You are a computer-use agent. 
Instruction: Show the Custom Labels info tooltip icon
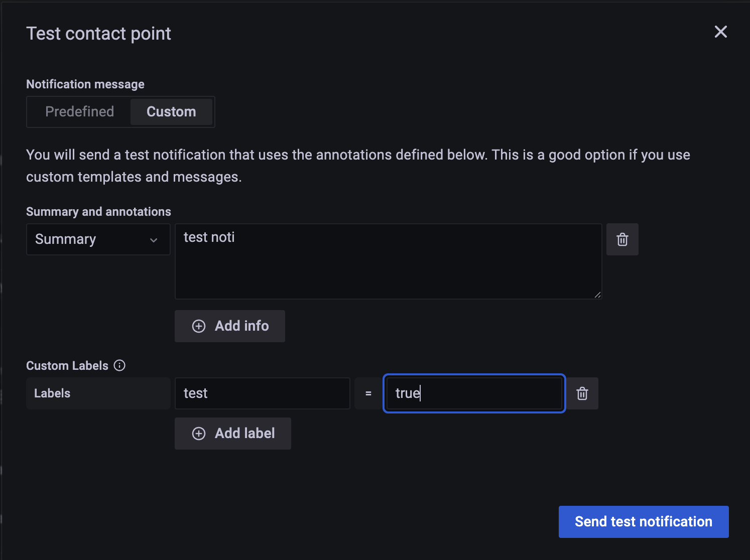119,365
